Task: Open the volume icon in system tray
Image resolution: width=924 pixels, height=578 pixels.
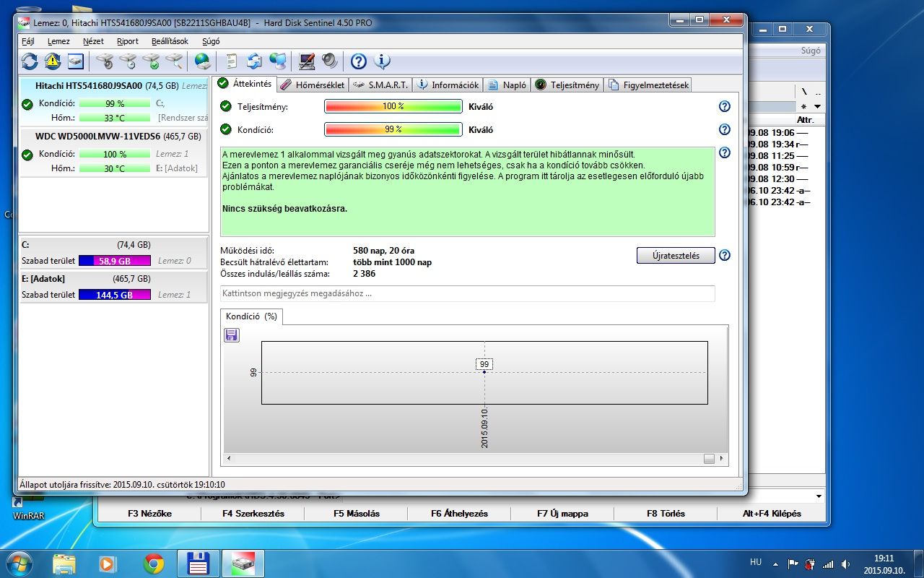Action: [x=845, y=564]
